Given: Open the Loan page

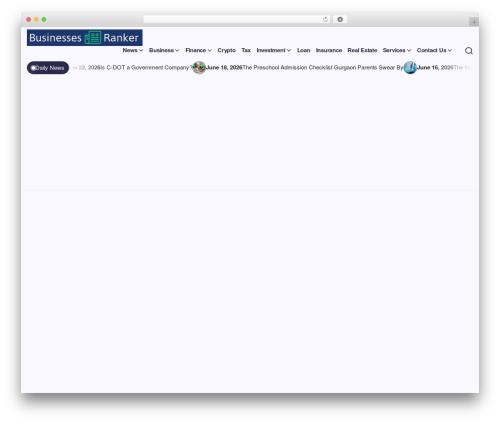Looking at the screenshot, I should 303,50.
